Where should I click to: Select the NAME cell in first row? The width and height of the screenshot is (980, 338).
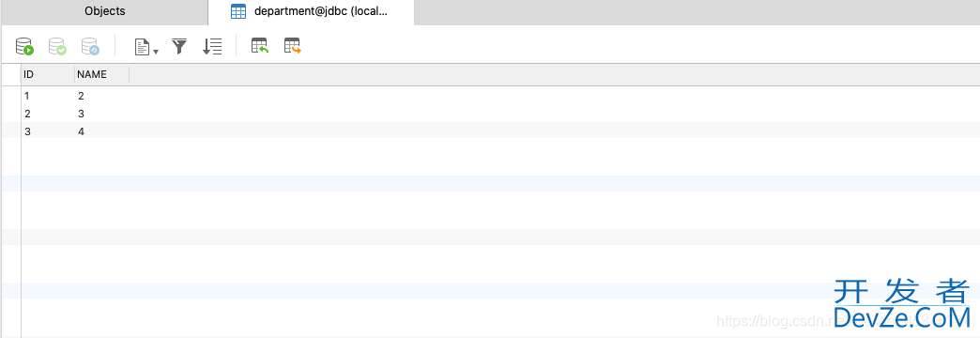pyautogui.click(x=102, y=96)
